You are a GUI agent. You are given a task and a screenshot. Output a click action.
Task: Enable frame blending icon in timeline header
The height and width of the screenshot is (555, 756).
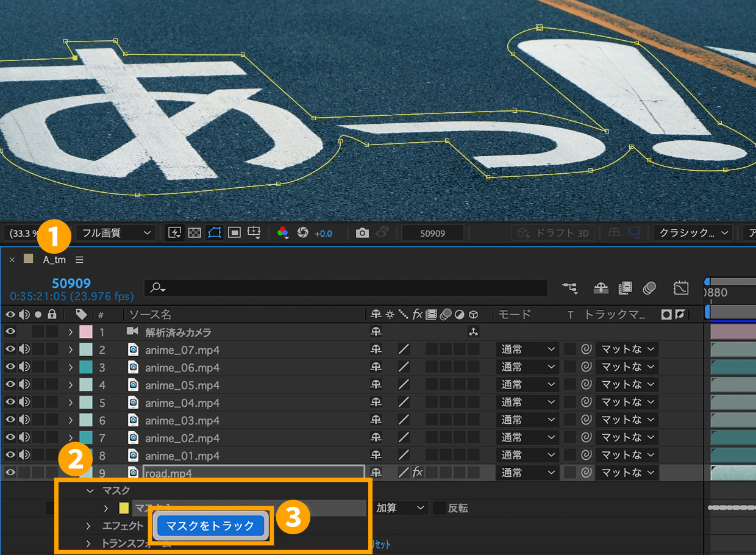click(625, 287)
